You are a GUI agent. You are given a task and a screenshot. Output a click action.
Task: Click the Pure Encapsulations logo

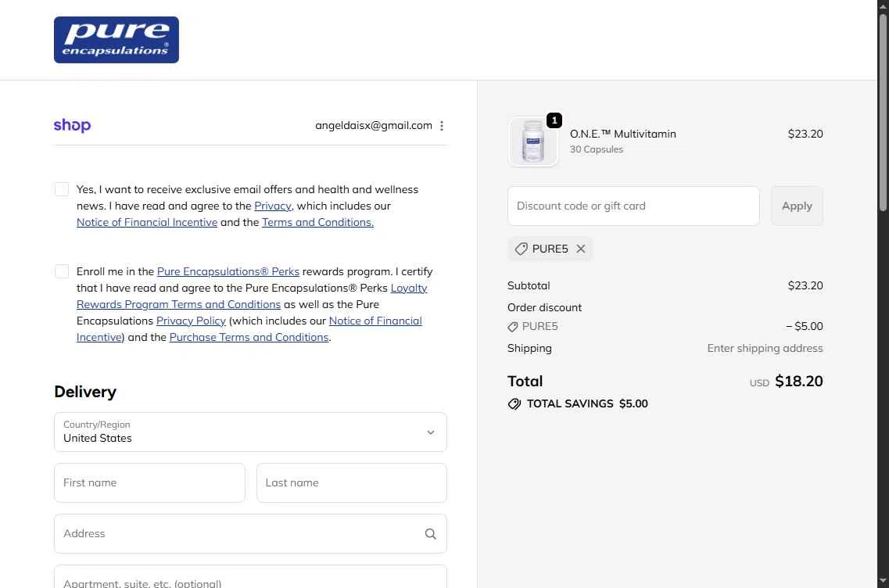coord(117,40)
